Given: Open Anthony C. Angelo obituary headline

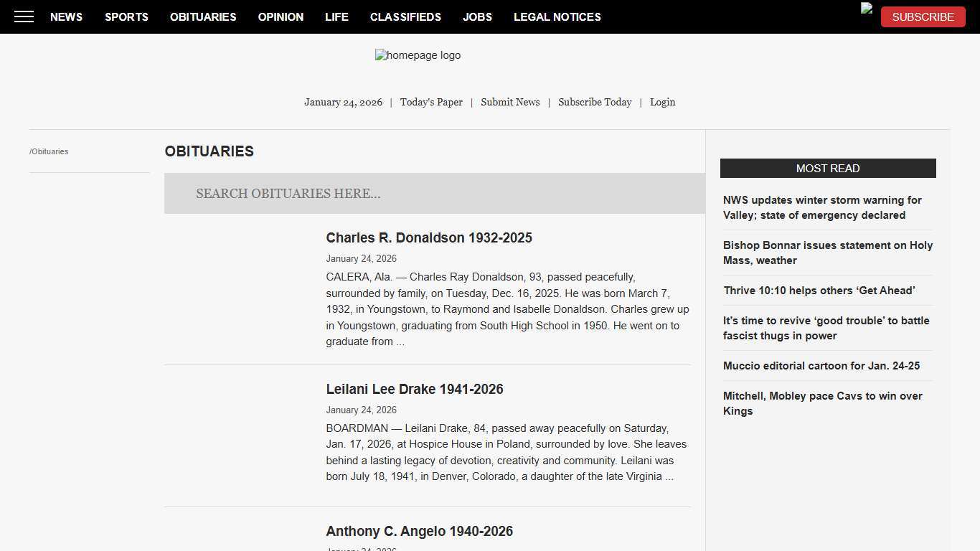Looking at the screenshot, I should [419, 531].
